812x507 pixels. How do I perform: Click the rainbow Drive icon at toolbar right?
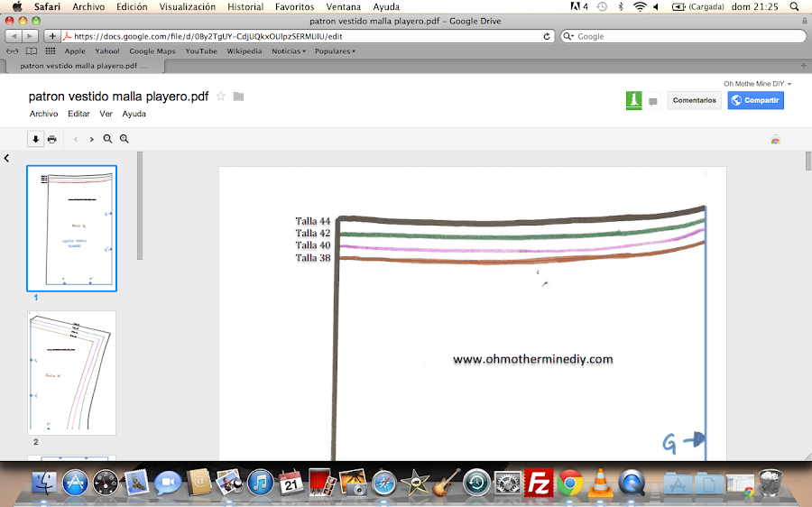point(775,140)
